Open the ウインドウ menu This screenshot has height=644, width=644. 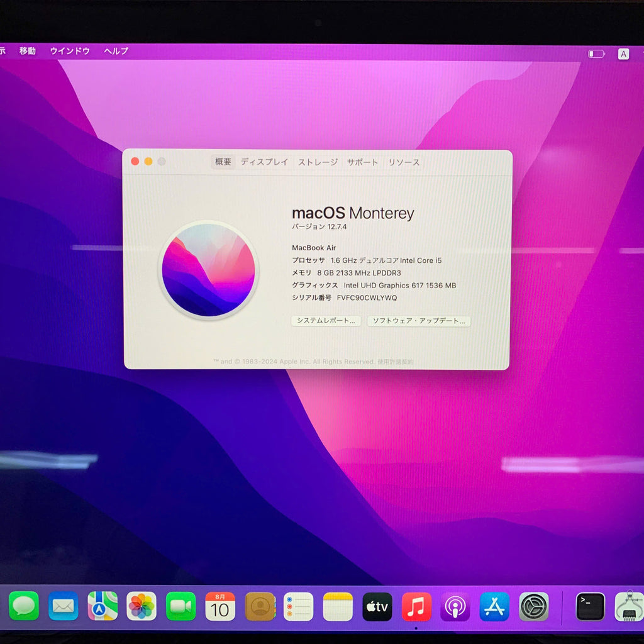(x=70, y=51)
